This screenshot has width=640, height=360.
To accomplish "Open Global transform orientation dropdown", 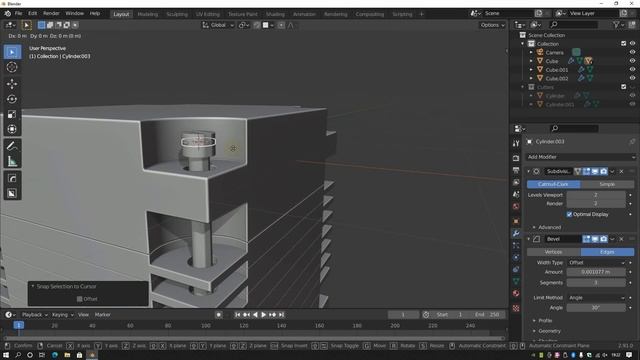I will 218,25.
